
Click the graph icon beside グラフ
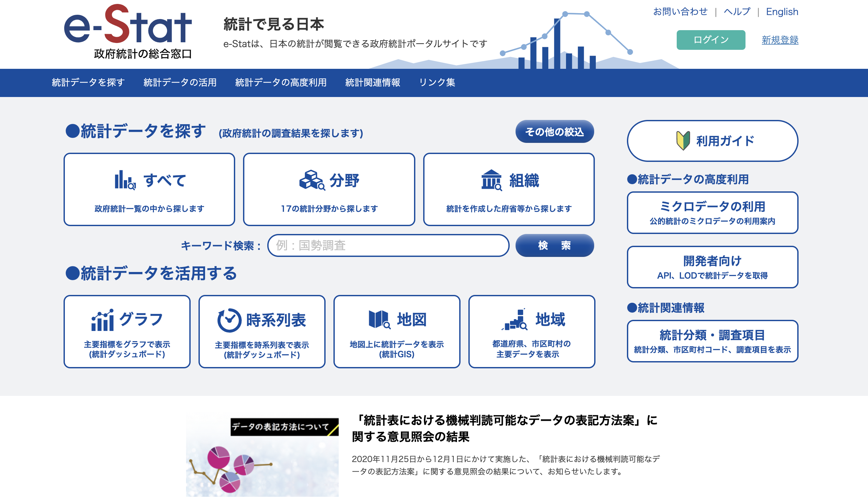pos(102,320)
